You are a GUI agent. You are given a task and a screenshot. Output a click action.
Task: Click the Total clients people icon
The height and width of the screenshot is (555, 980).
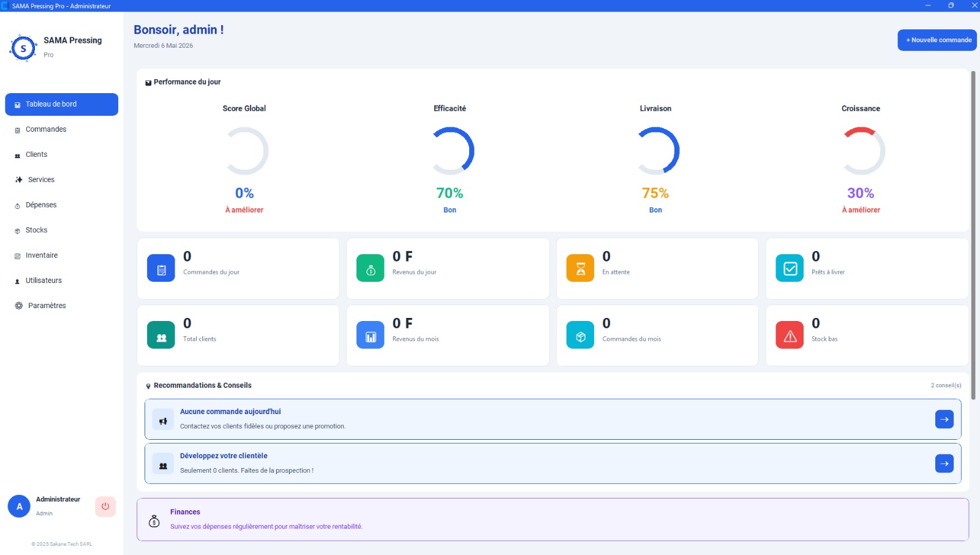(x=161, y=335)
